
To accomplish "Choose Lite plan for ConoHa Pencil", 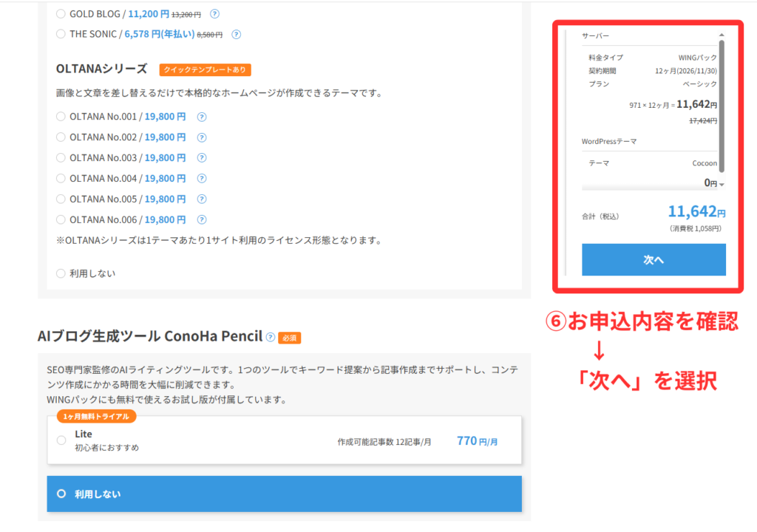I will point(61,440).
